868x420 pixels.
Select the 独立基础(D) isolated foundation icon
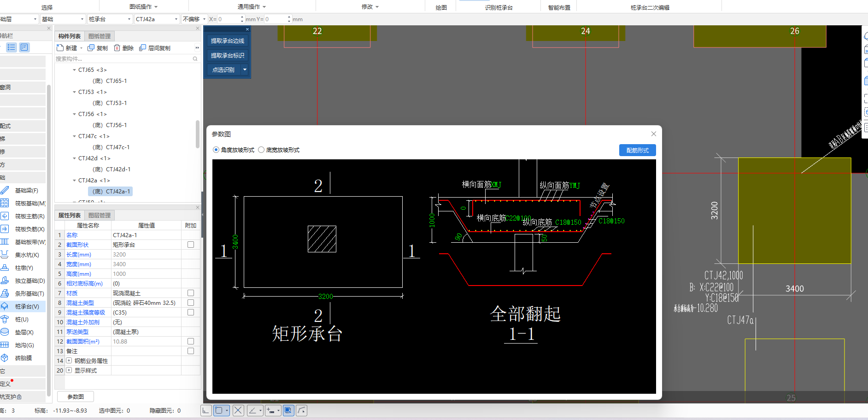pos(5,280)
